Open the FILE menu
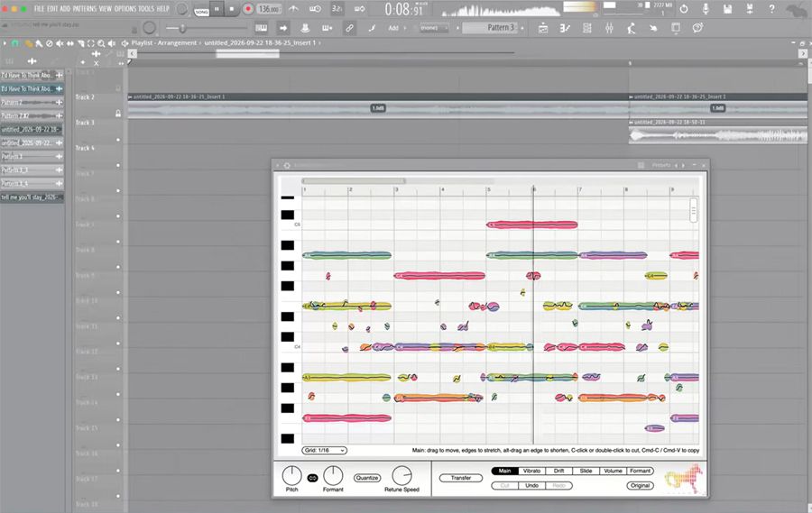The width and height of the screenshot is (812, 513). coord(39,9)
